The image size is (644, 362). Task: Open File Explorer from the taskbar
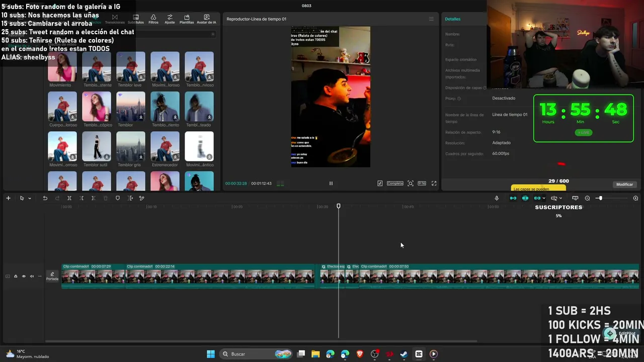(x=315, y=354)
